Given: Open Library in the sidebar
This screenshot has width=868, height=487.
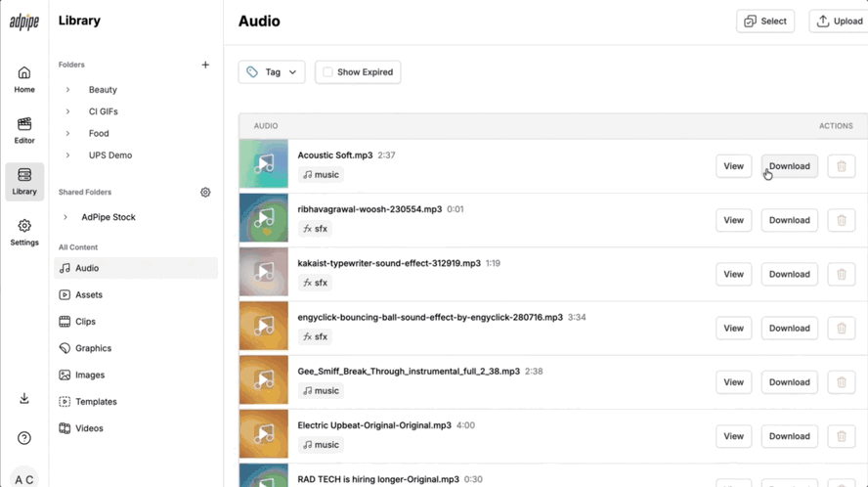Looking at the screenshot, I should coord(24,182).
